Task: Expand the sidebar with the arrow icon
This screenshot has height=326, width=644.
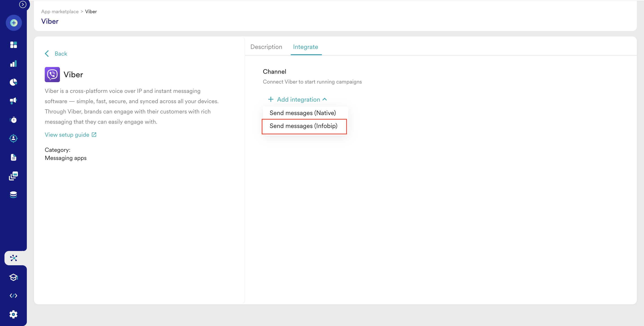Action: point(23,4)
